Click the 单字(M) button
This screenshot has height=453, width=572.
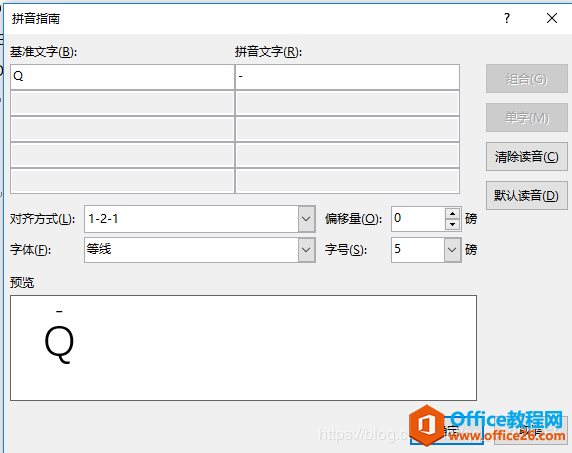click(x=527, y=118)
